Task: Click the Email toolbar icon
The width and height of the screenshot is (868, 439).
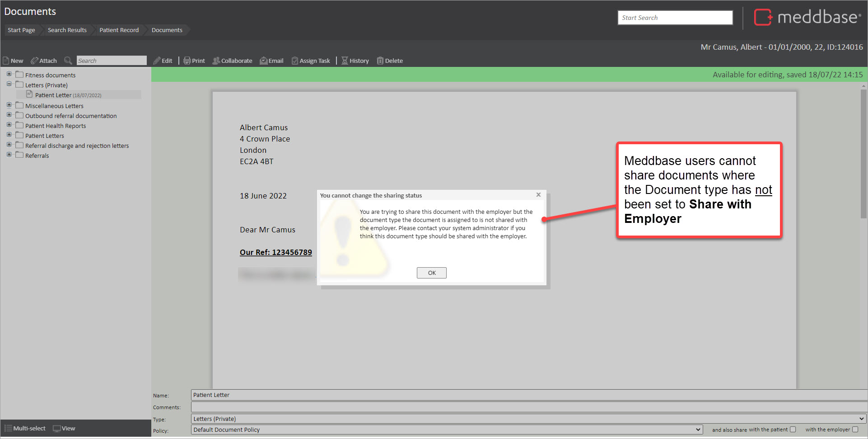Action: tap(264, 61)
